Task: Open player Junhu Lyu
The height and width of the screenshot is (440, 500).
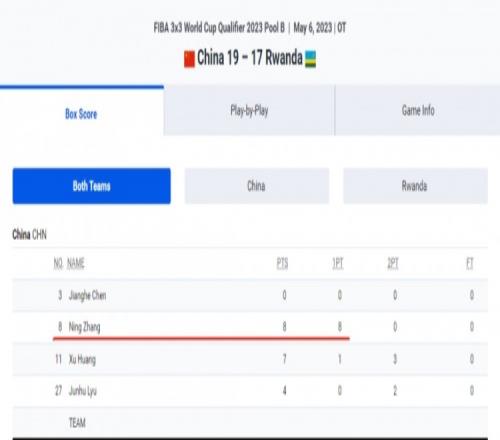Action: tap(83, 391)
